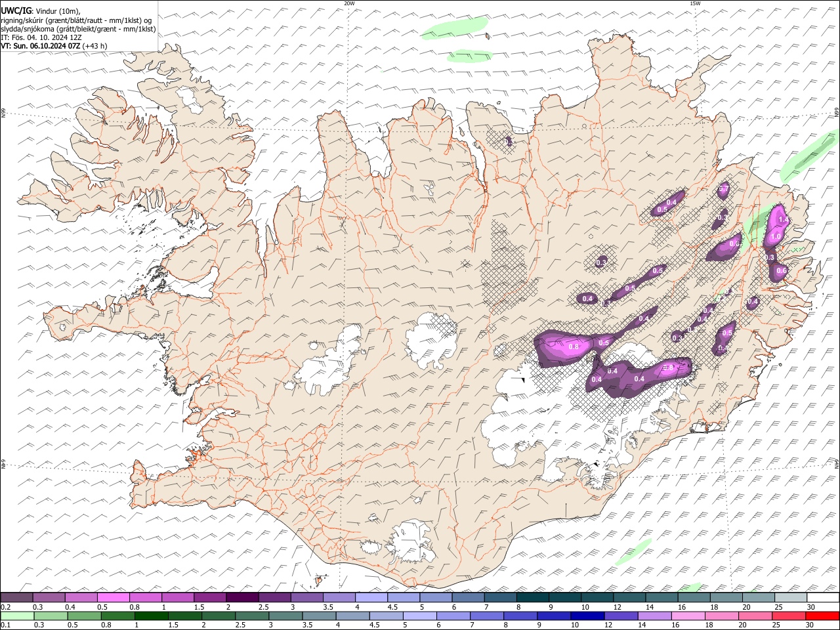Select the darkest purple upper swatch between 2 and 2.5
This screenshot has height=630, width=840.
point(241,597)
